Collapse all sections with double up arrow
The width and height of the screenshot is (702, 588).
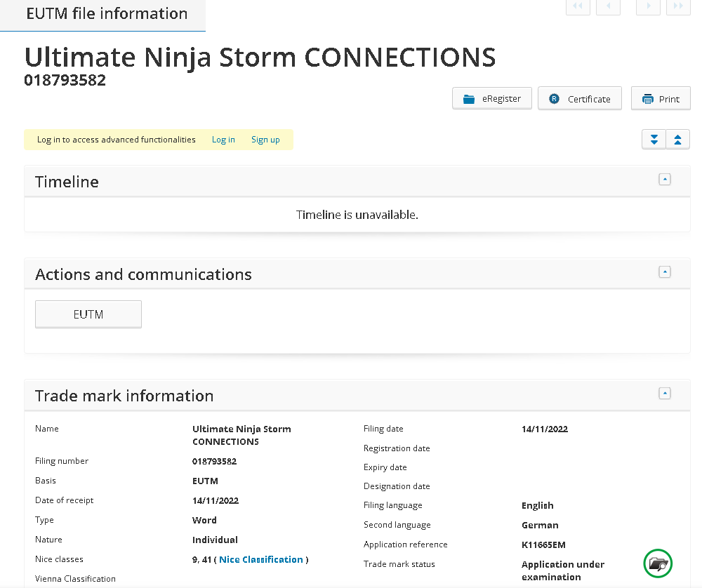click(x=677, y=140)
